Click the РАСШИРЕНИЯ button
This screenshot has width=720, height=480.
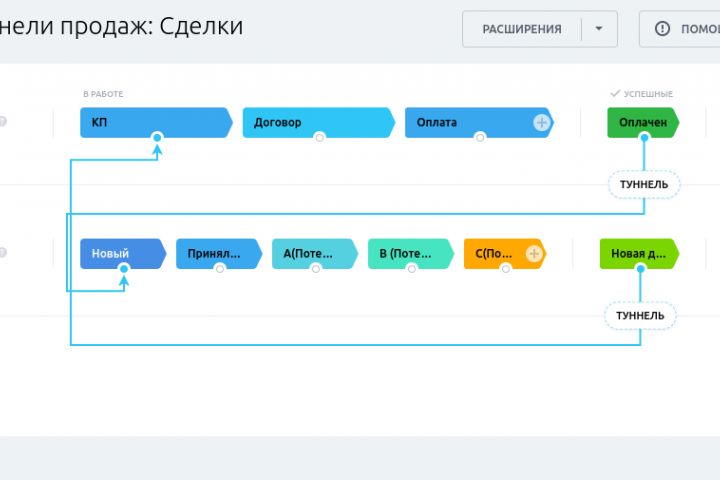522,29
